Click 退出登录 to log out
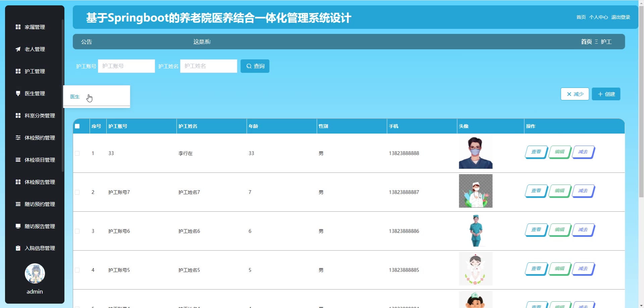This screenshot has height=308, width=644. 621,17
